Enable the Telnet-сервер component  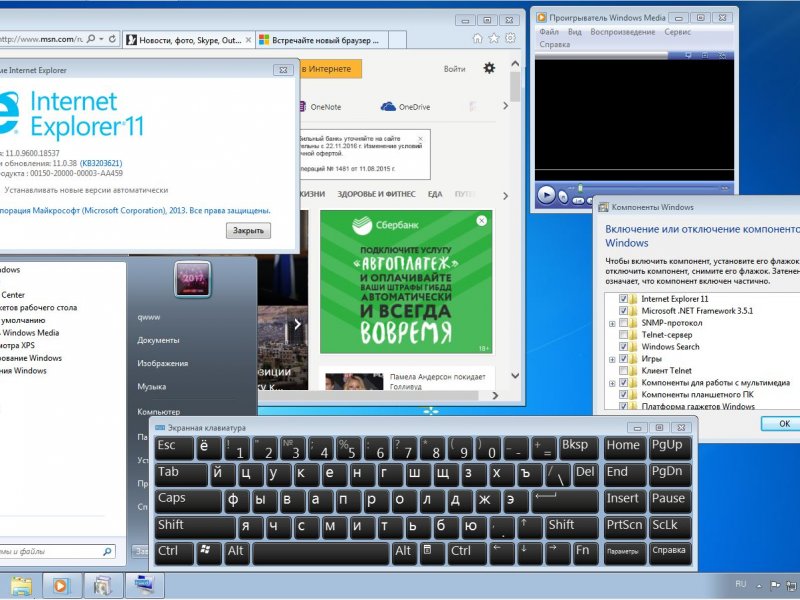(x=623, y=335)
